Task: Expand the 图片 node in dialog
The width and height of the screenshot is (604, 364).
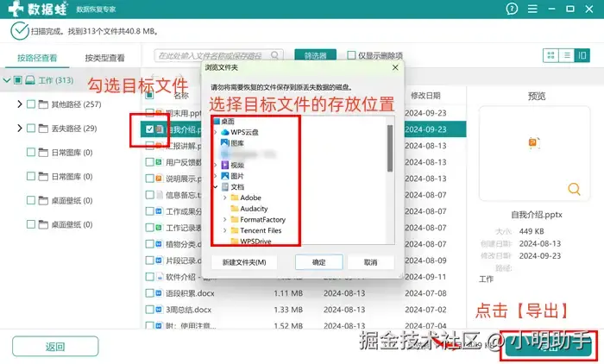Action: 216,176
